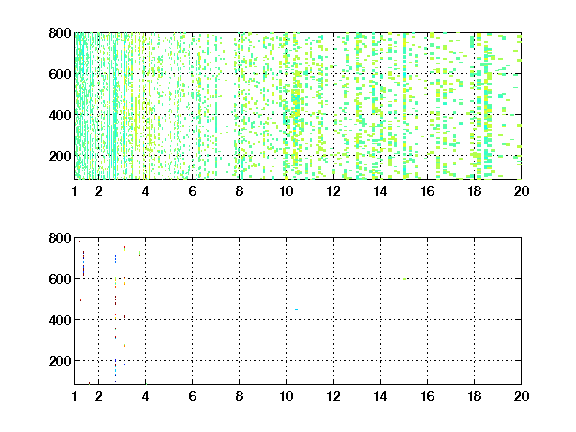576x432 pixels.
Task: Click x-axis tick label 4 of bottom plot
Action: coord(145,396)
